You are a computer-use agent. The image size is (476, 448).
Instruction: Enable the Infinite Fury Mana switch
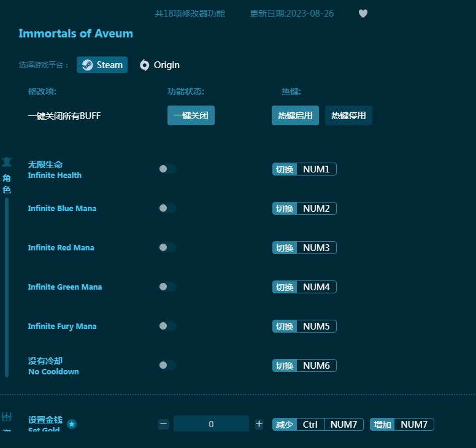[x=167, y=326]
